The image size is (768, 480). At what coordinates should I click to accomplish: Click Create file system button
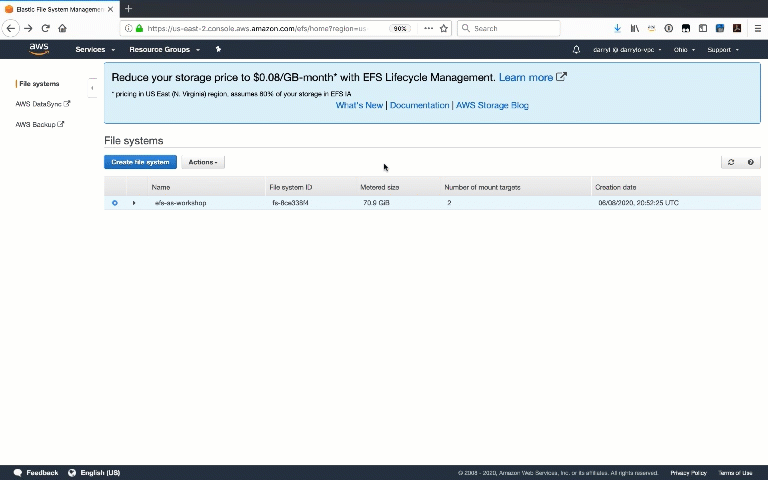tap(140, 162)
